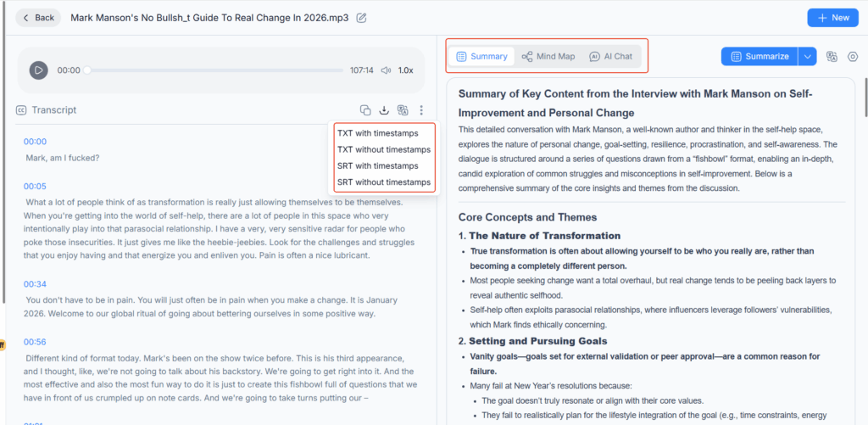868x425 pixels.
Task: Click 'The Nature of Transformation' heading
Action: point(545,236)
